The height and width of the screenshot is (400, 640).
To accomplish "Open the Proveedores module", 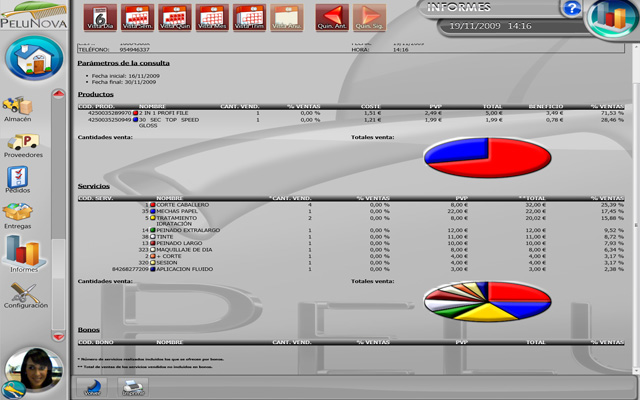I will click(x=23, y=146).
